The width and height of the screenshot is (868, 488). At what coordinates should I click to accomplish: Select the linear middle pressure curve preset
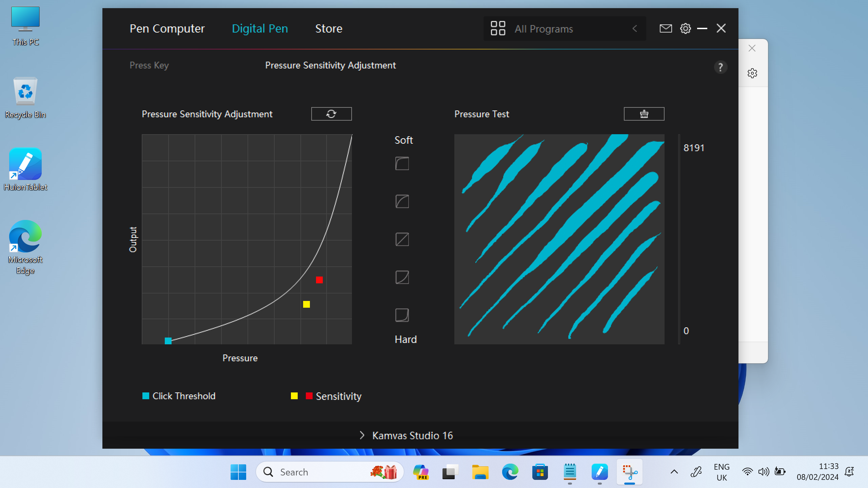[x=402, y=239]
